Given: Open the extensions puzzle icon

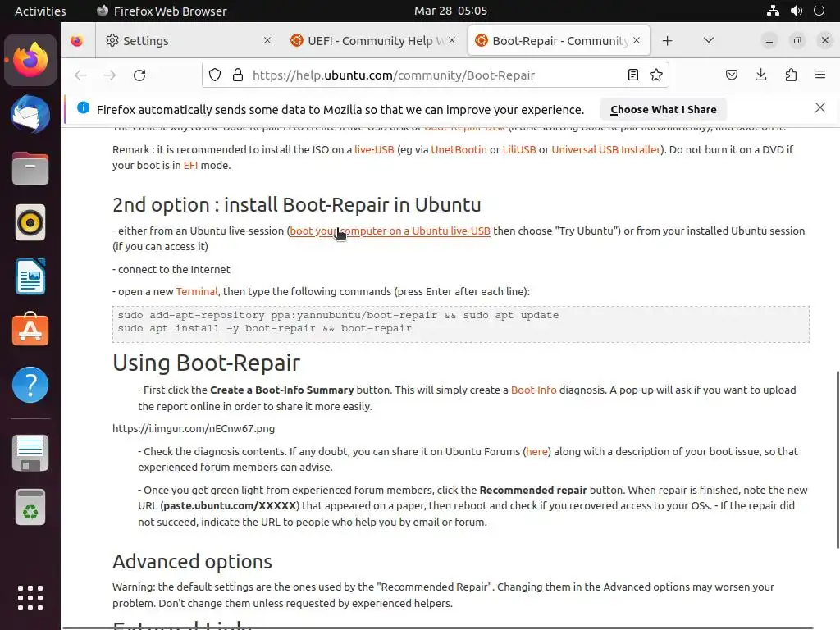Looking at the screenshot, I should pyautogui.click(x=791, y=75).
